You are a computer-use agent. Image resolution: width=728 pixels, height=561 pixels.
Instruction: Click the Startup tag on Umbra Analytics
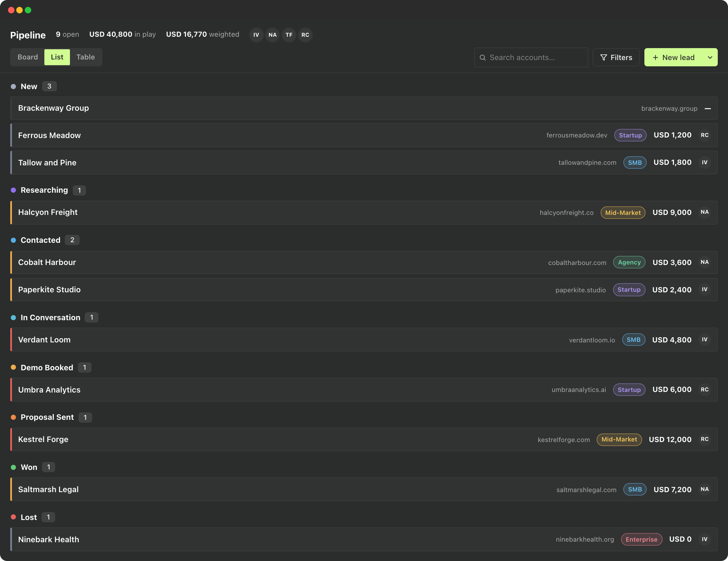click(629, 390)
